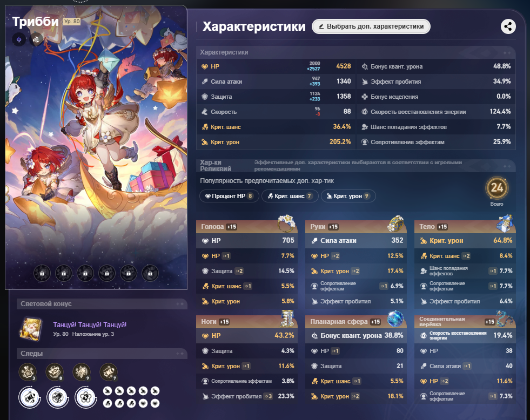Expand the Характеристики section header
Screen dimensions: 530x420
356,52
